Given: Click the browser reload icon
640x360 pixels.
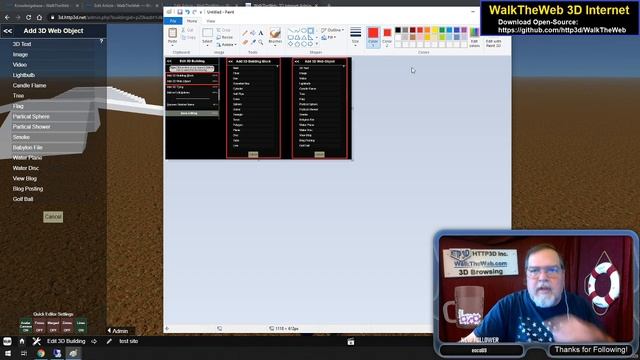Looking at the screenshot, I should [x=28, y=17].
